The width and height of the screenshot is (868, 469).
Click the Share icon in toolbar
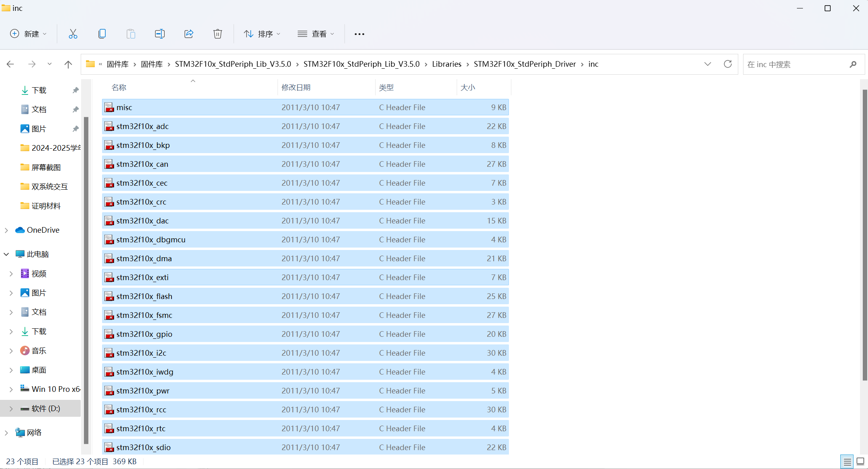tap(189, 34)
